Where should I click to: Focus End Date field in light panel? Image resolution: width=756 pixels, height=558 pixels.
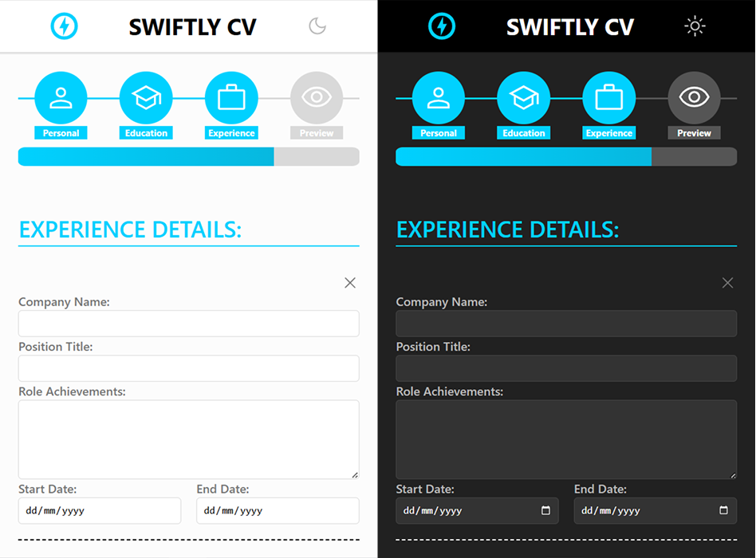[278, 511]
